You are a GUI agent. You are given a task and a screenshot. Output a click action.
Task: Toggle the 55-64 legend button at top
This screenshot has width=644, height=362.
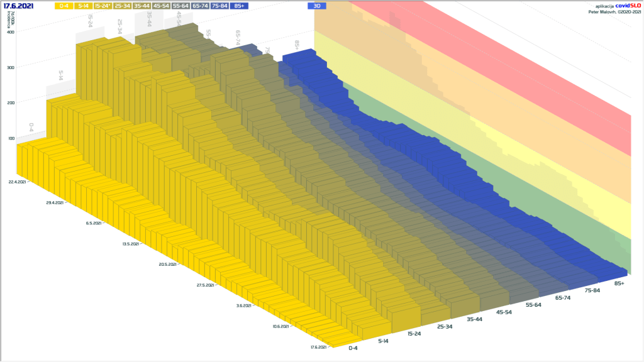tap(180, 6)
